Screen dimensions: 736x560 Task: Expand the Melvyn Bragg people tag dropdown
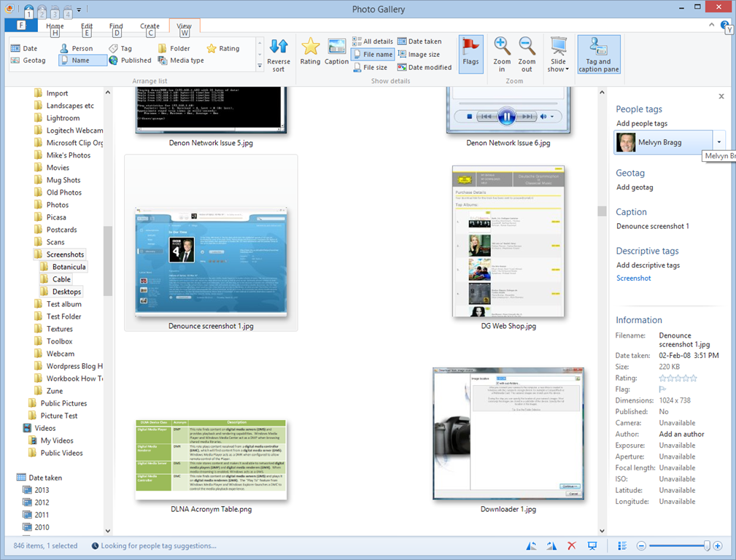coord(719,142)
